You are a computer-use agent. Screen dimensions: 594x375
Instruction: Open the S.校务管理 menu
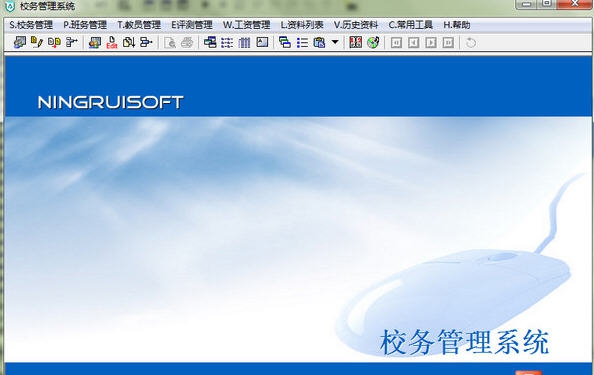coord(31,25)
